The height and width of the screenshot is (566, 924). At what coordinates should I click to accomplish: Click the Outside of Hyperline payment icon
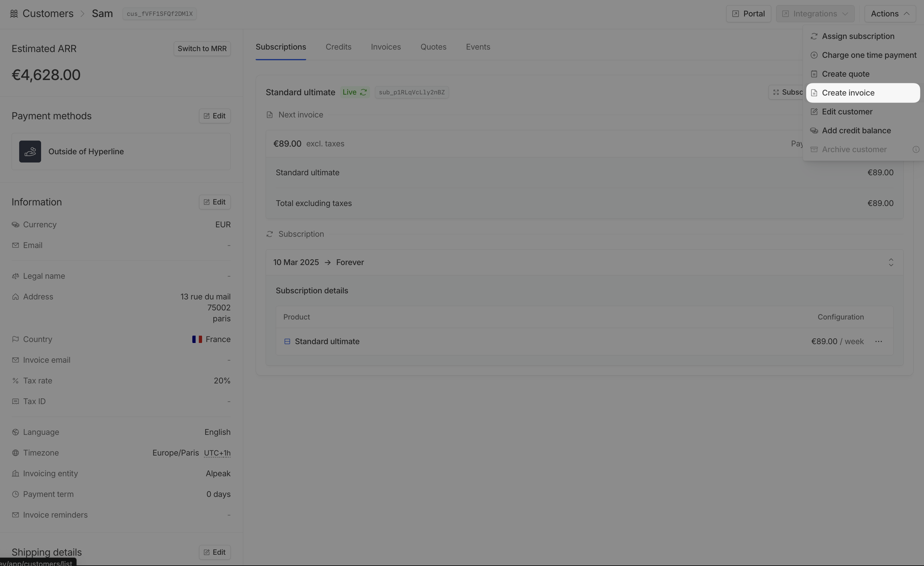click(x=30, y=152)
